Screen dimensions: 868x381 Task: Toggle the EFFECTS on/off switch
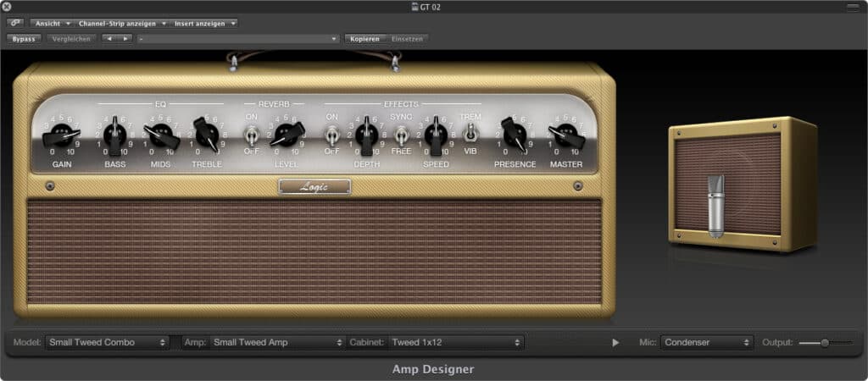click(331, 135)
